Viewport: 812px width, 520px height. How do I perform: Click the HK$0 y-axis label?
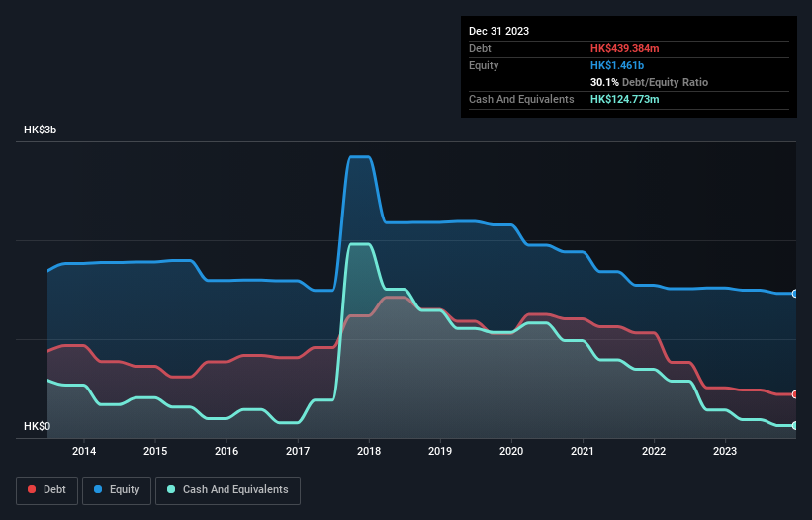pyautogui.click(x=38, y=426)
